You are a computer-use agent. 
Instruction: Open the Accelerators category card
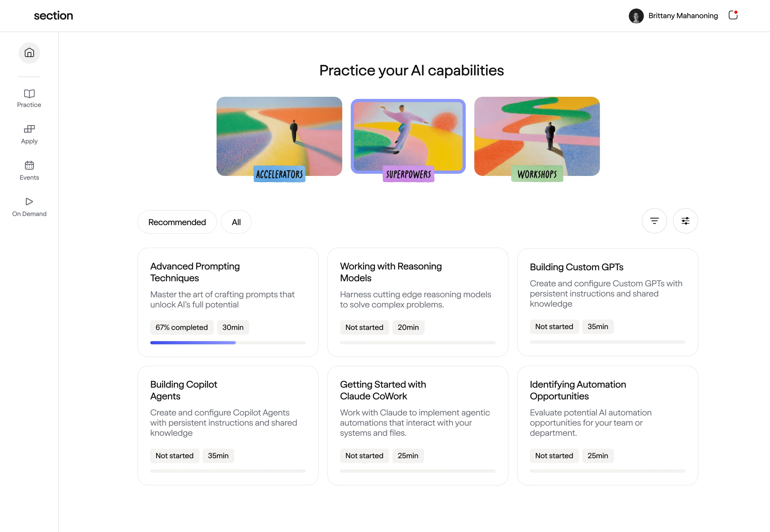279,137
